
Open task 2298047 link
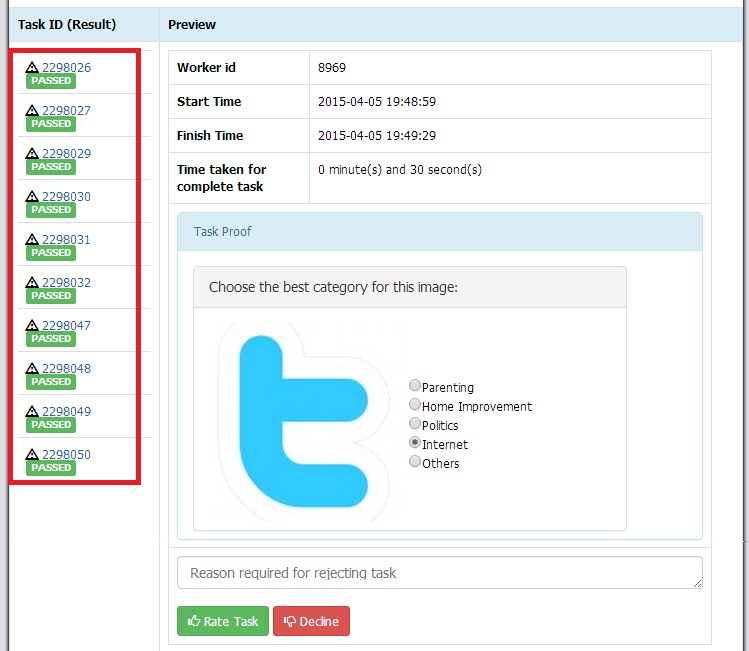pos(66,326)
